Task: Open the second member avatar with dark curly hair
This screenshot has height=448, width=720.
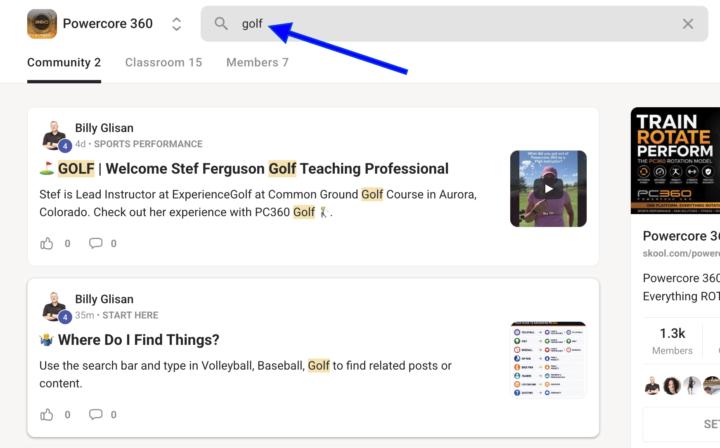Action: pyautogui.click(x=672, y=386)
